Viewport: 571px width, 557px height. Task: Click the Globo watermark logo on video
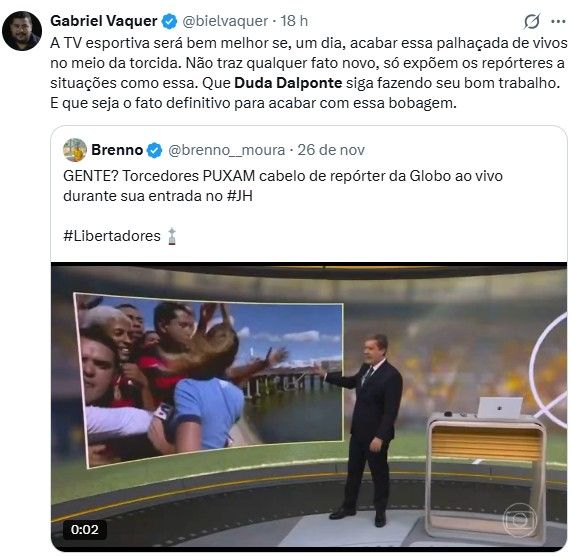coord(520,521)
